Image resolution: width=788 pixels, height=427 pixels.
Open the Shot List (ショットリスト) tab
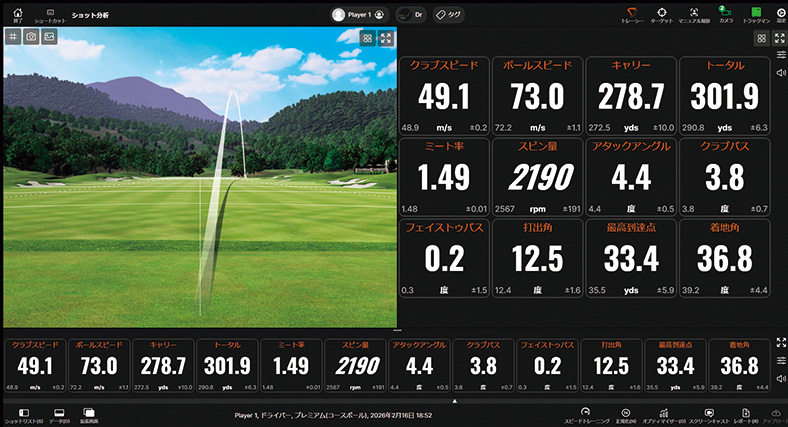pos(24,414)
